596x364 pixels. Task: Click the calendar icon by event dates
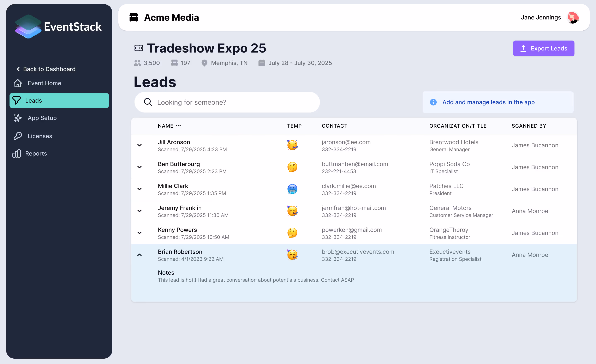(x=262, y=63)
